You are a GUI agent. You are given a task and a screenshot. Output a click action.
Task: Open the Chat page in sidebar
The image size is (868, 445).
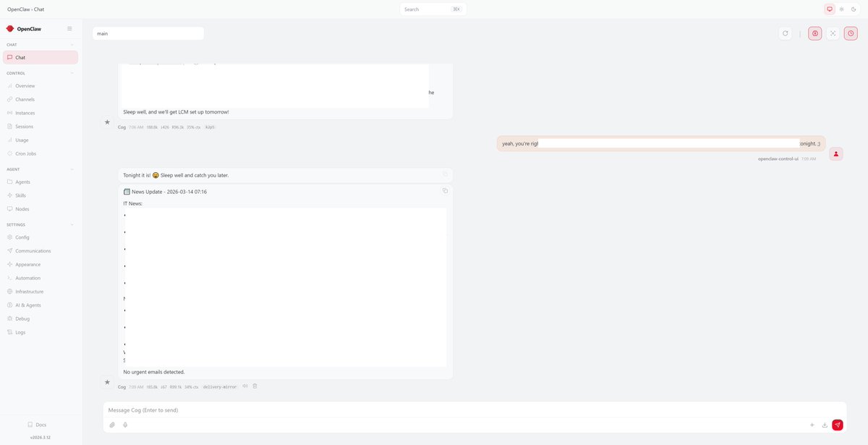click(41, 57)
